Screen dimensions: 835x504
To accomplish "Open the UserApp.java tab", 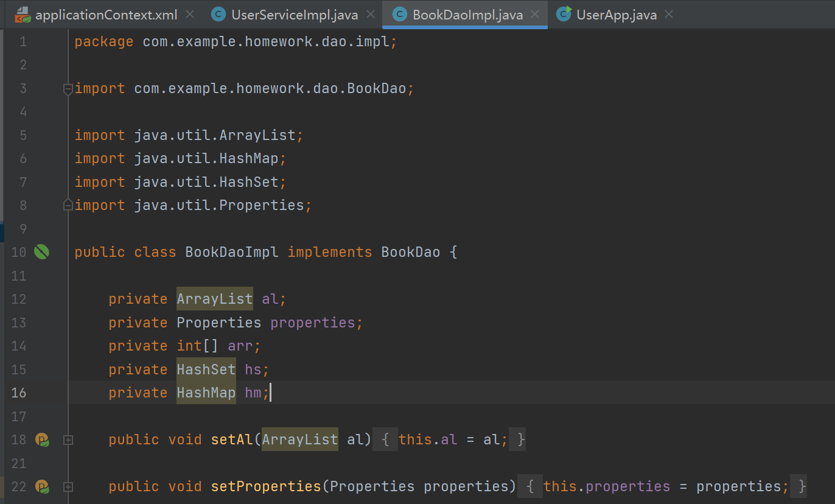I will coord(617,15).
